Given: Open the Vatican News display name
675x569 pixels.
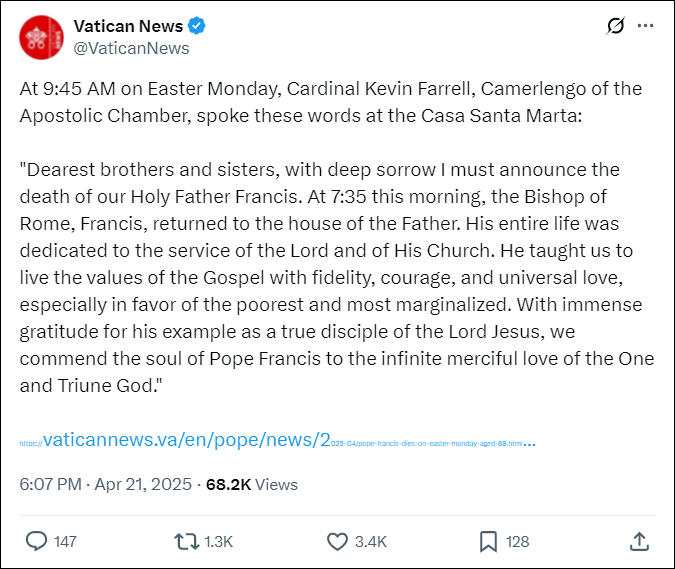Looking at the screenshot, I should (128, 26).
